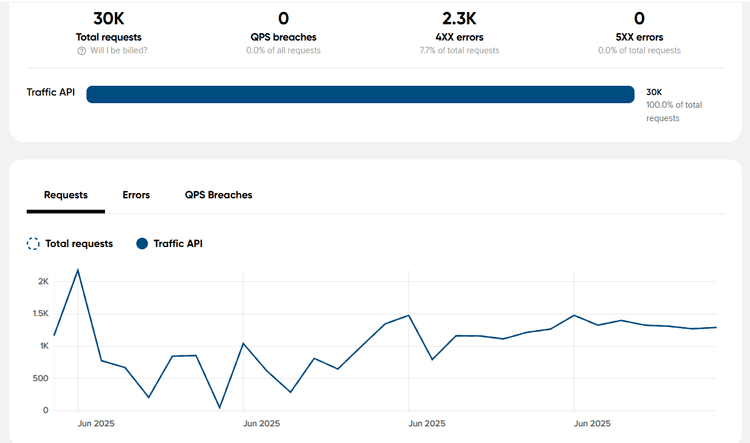750x443 pixels.
Task: Click the 500 y-axis label
Action: (x=37, y=378)
